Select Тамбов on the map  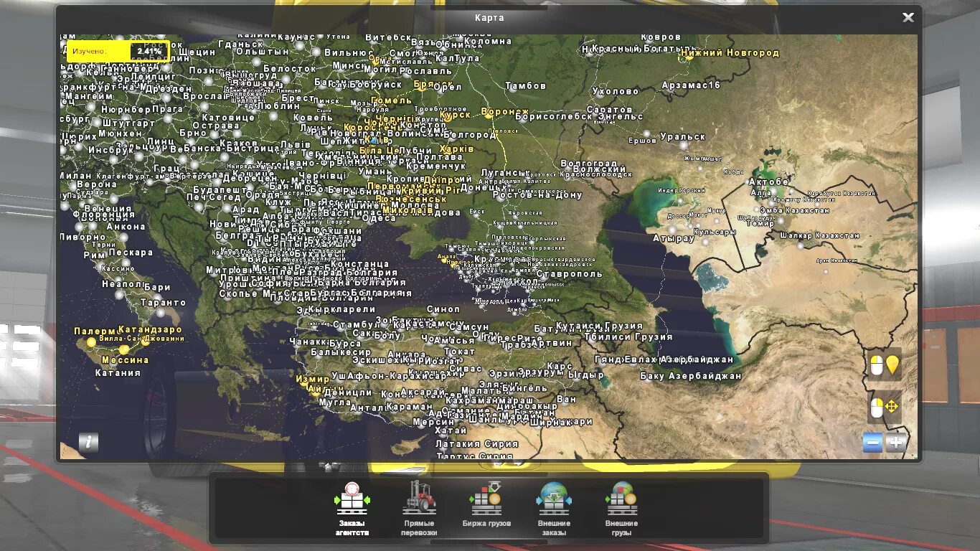[x=526, y=85]
